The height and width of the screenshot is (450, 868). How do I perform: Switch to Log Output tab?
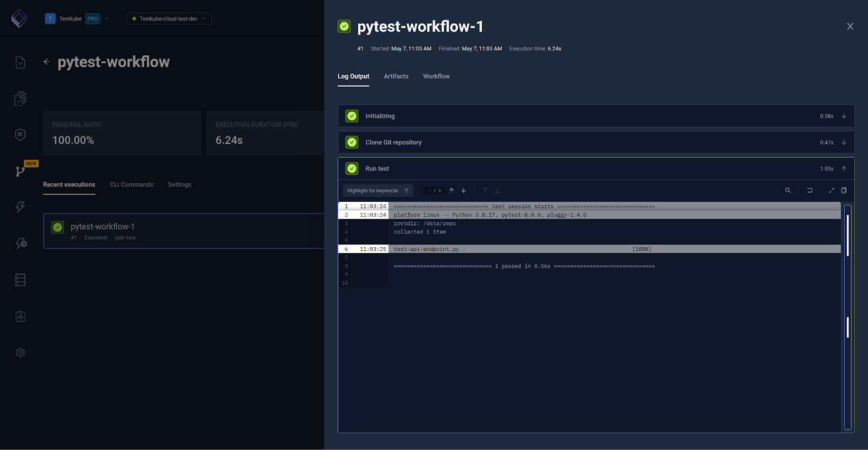[x=353, y=76]
